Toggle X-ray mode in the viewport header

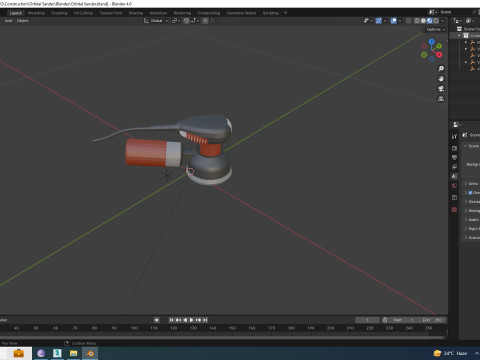point(408,21)
